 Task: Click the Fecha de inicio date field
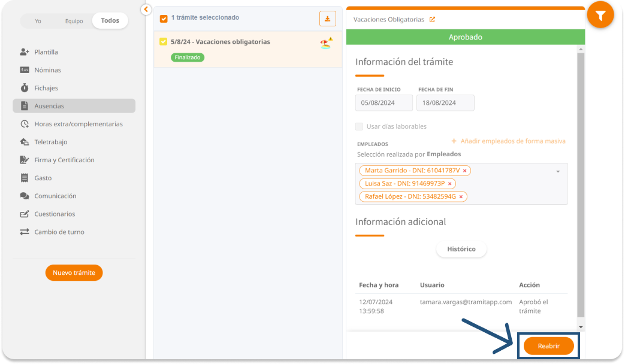pyautogui.click(x=384, y=103)
